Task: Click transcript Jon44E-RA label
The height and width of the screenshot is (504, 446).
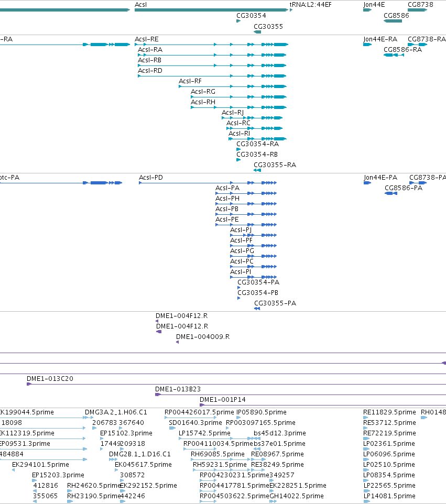Action: [x=380, y=39]
